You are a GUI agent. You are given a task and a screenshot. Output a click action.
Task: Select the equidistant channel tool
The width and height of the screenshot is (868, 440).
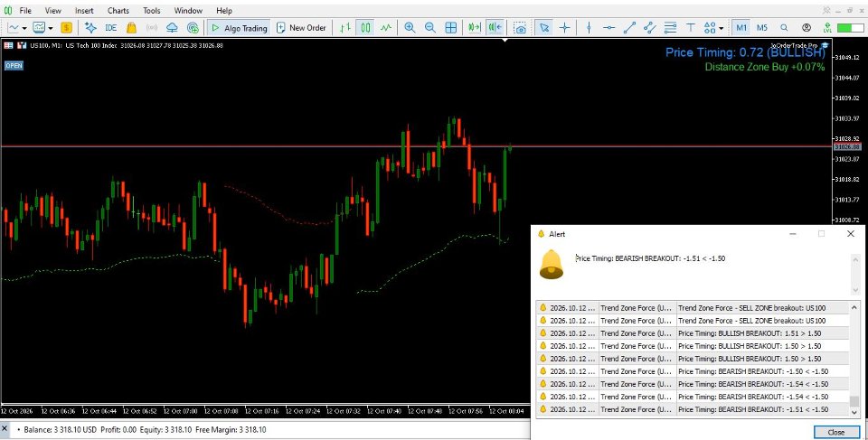click(x=650, y=28)
